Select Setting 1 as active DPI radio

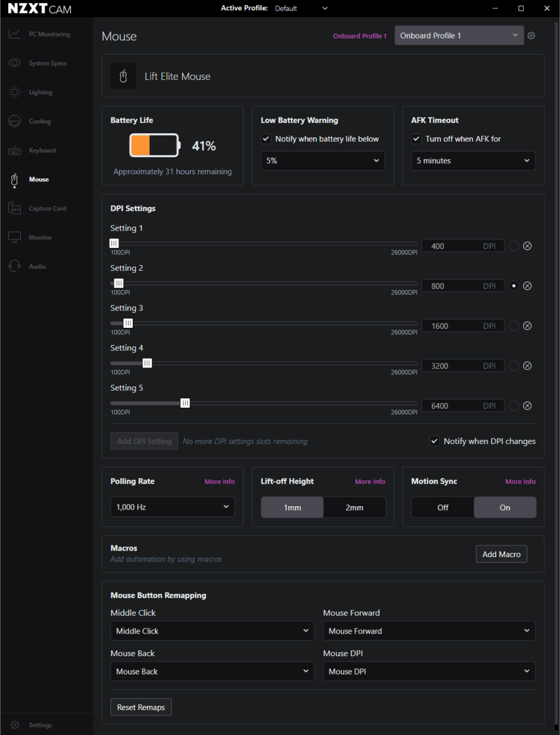[x=514, y=246]
